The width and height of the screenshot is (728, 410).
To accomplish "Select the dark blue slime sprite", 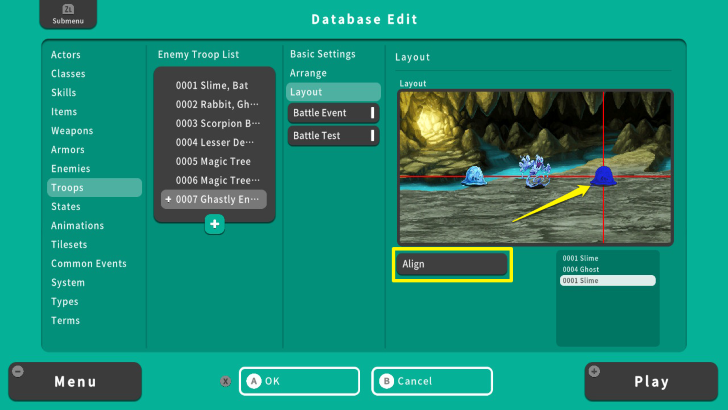I will point(602,177).
